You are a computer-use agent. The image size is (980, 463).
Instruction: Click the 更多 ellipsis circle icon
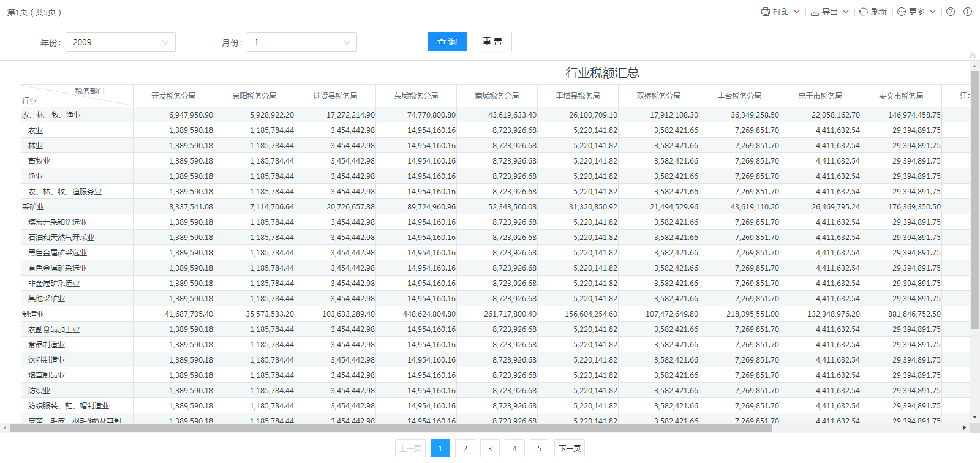tap(902, 12)
